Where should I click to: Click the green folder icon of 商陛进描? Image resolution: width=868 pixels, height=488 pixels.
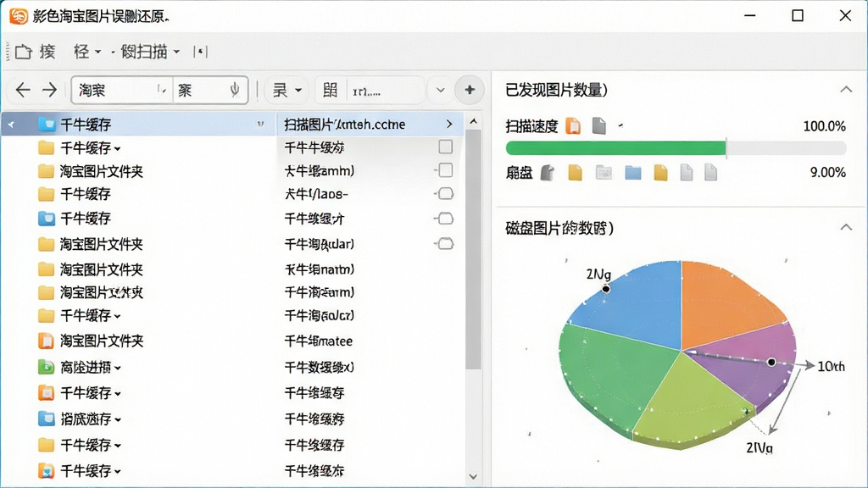(46, 367)
